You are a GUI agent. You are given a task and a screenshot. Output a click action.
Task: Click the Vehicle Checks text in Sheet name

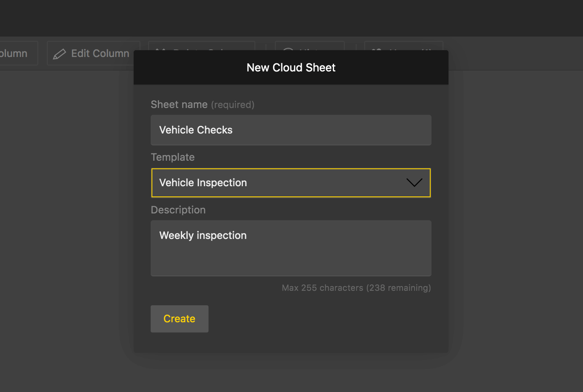coord(196,130)
